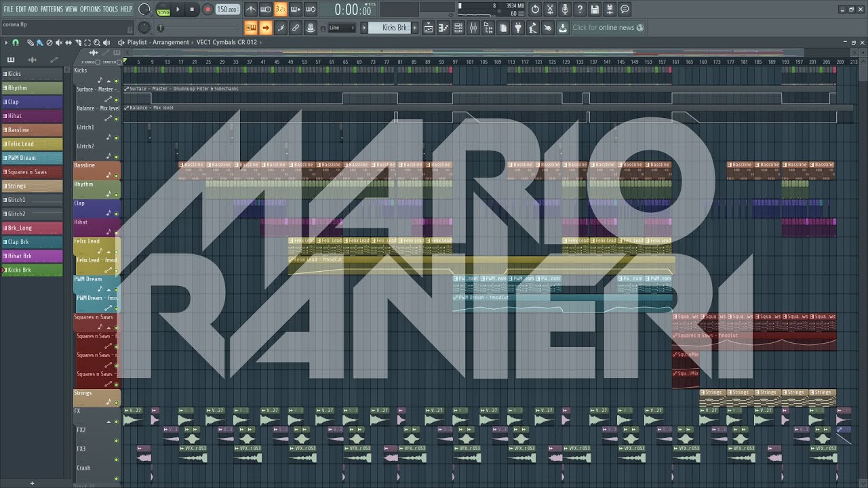This screenshot has width=868, height=488.
Task: Open the TOOLS menu
Action: (x=110, y=9)
